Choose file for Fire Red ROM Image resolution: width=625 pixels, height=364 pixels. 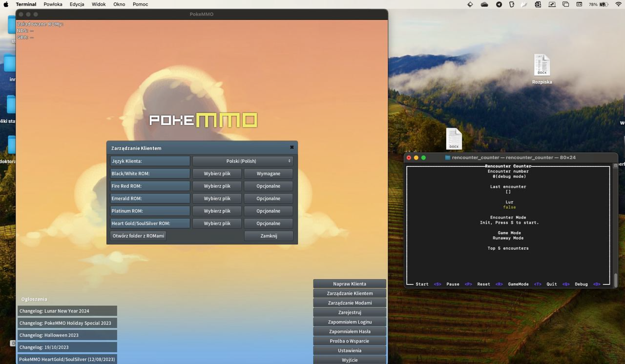pos(217,186)
